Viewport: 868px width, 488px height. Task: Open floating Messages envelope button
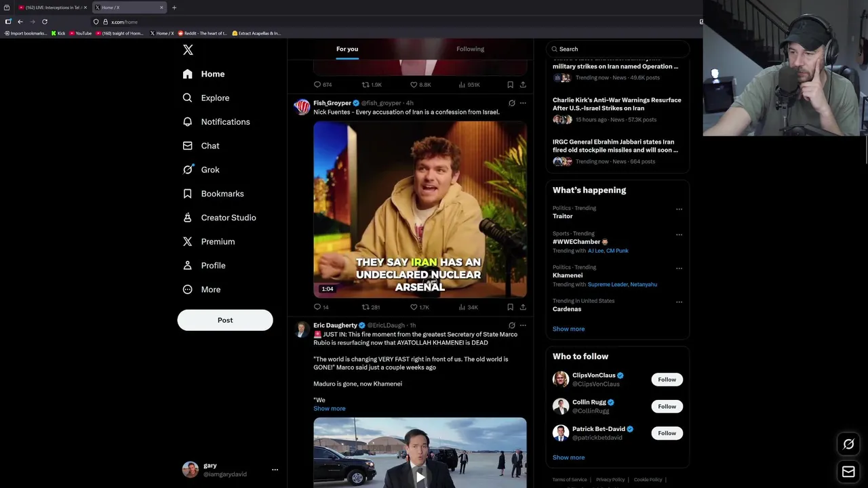[x=848, y=472]
